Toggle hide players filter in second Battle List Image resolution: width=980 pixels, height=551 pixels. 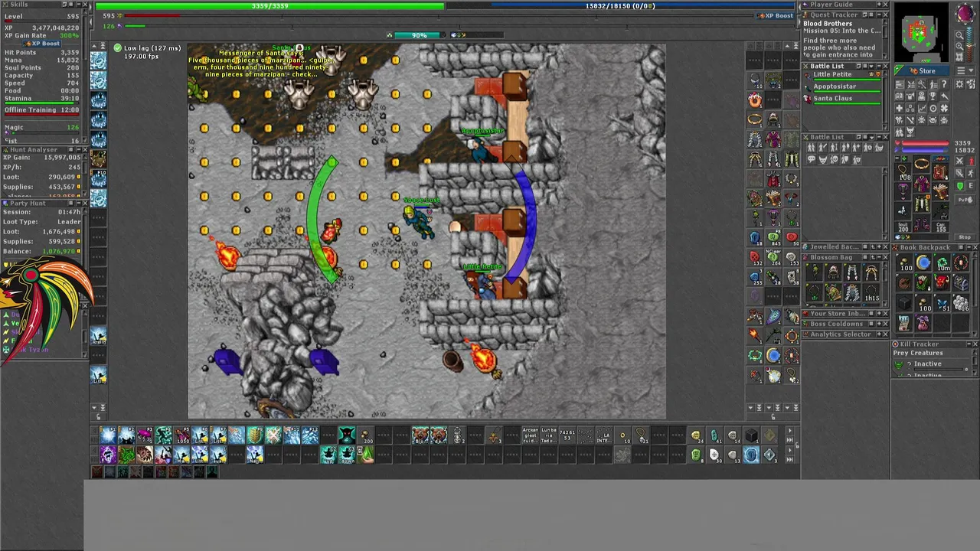[811, 147]
